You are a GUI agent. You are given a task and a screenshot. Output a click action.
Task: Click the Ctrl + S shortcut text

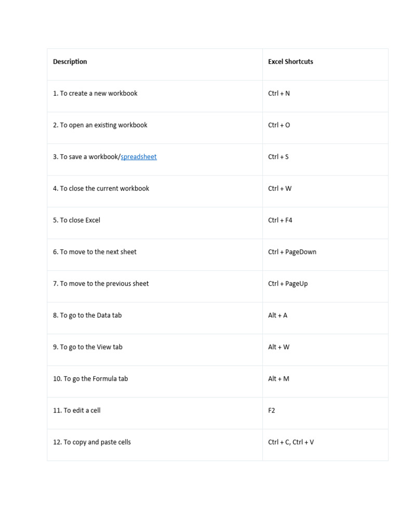(278, 157)
